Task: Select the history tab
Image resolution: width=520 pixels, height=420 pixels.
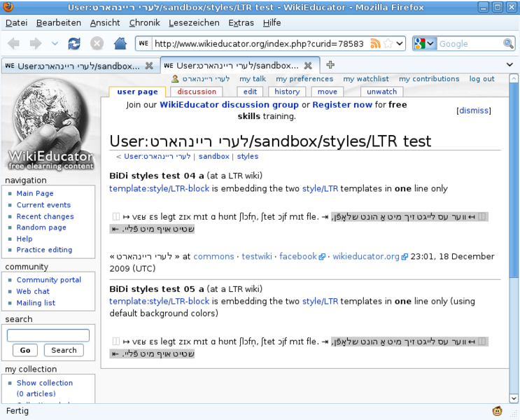Action: click(287, 92)
